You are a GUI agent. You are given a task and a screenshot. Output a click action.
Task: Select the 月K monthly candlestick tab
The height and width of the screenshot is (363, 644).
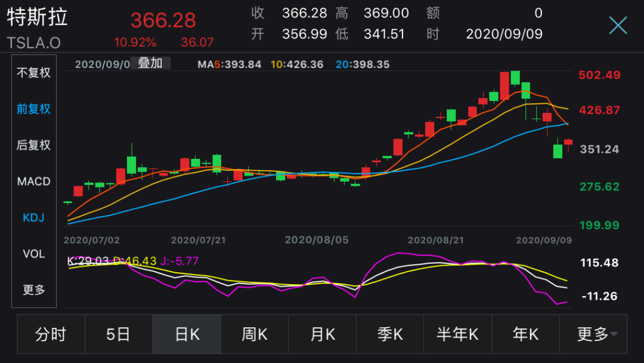pyautogui.click(x=323, y=334)
